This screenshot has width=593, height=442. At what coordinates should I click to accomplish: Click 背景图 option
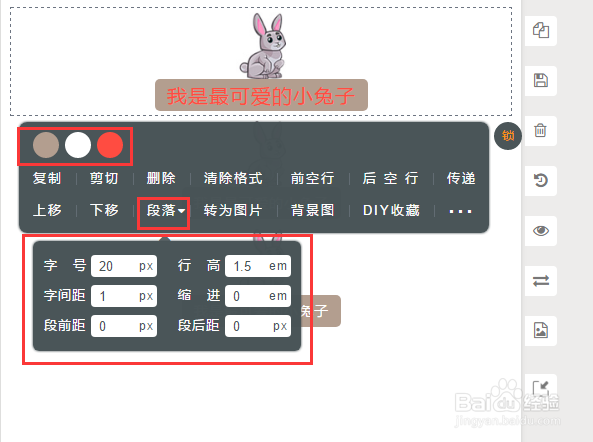[x=312, y=210]
